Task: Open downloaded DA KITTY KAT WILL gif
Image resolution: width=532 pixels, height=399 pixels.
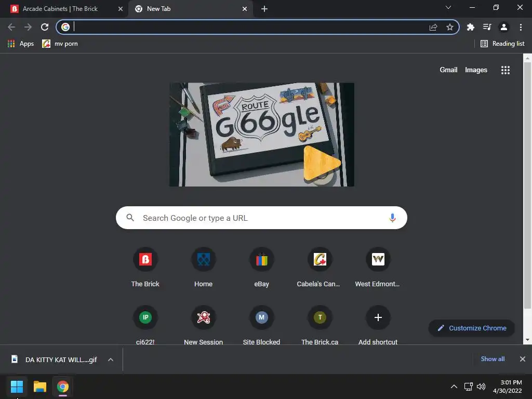Action: coord(55,360)
